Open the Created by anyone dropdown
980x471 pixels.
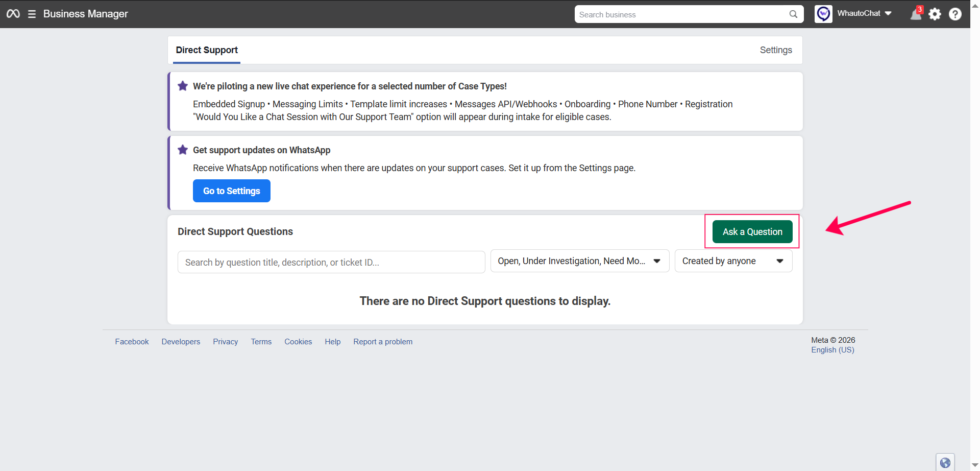[733, 261]
